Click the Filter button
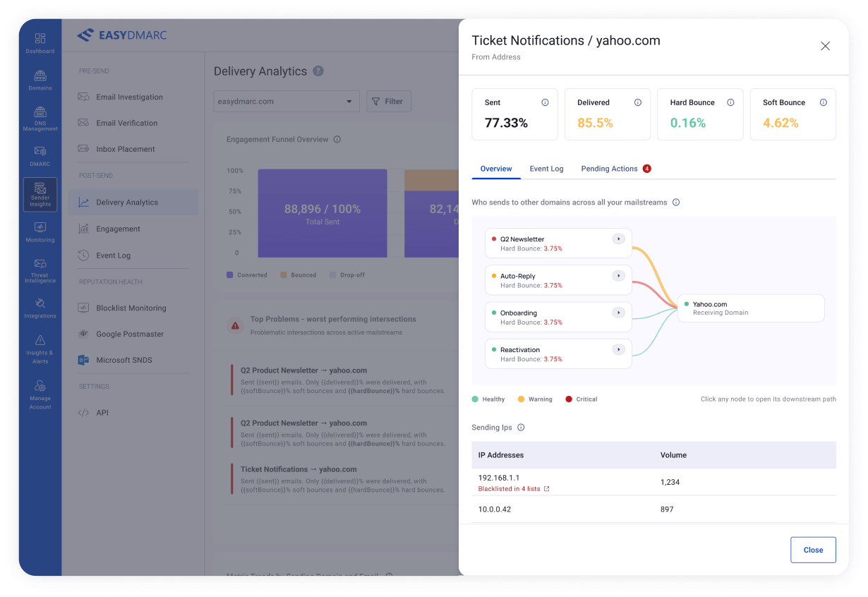The width and height of the screenshot is (868, 597). coord(388,101)
